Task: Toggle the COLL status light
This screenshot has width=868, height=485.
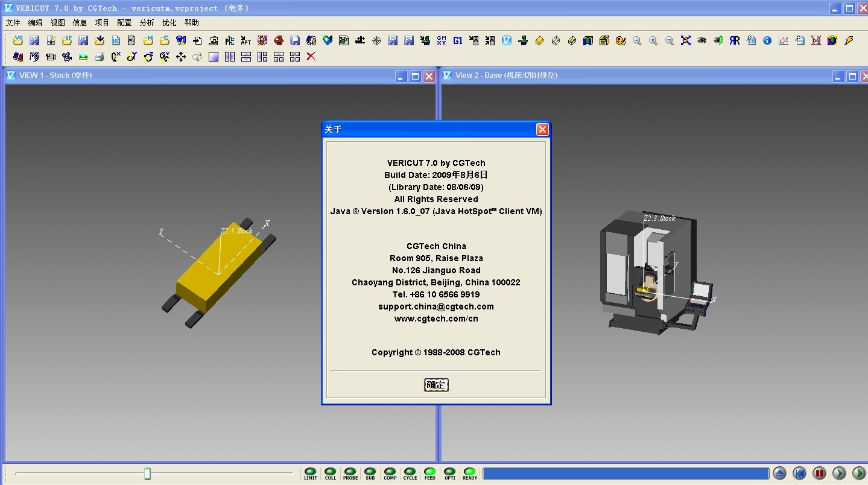Action: [331, 472]
